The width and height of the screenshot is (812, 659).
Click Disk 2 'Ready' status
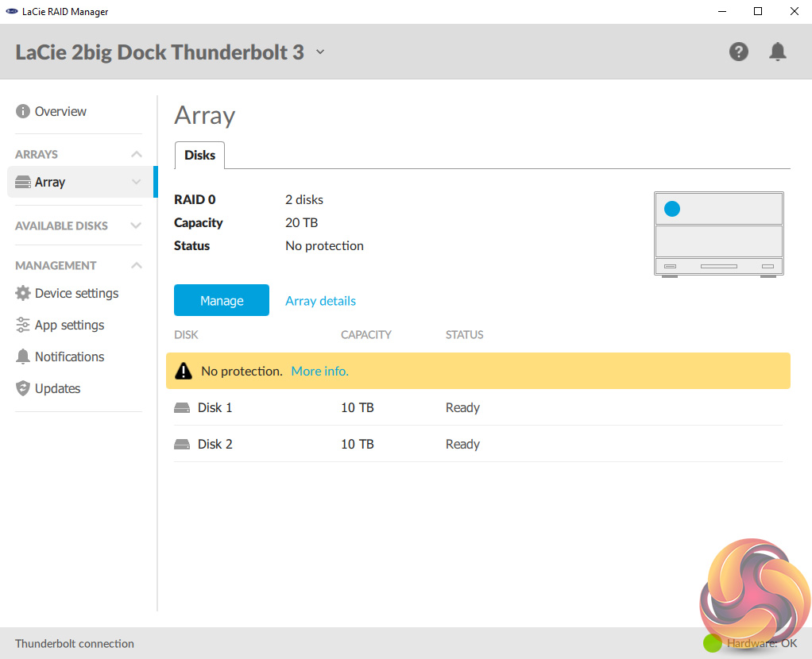point(462,444)
